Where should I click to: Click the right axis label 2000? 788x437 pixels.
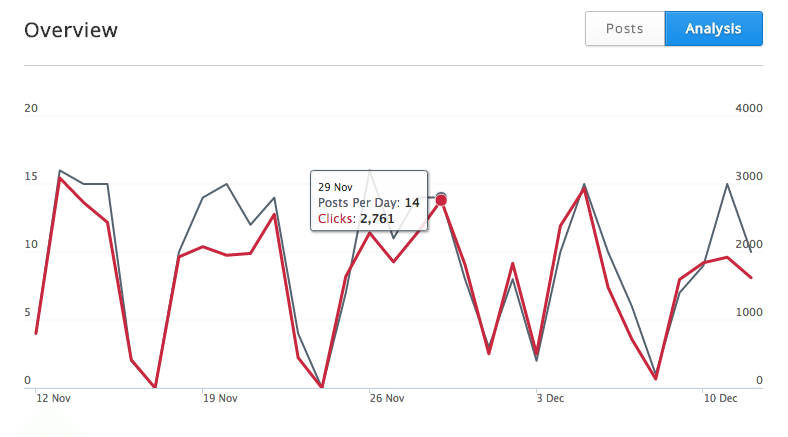coord(749,245)
